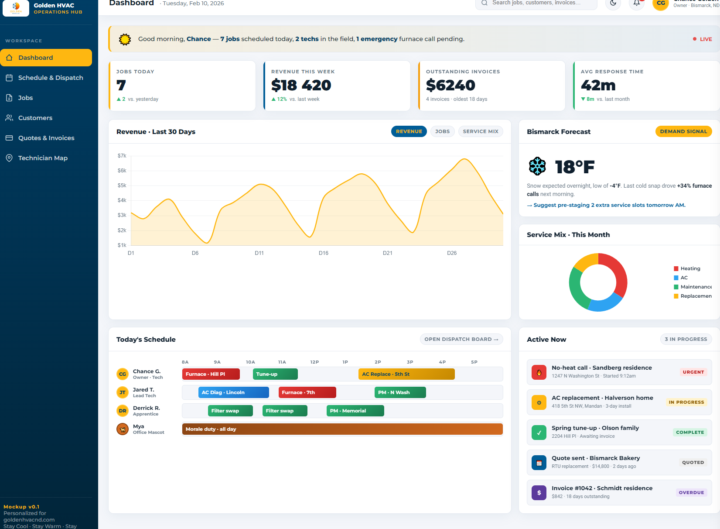Click the map pin icon beside Technician Map

point(9,158)
